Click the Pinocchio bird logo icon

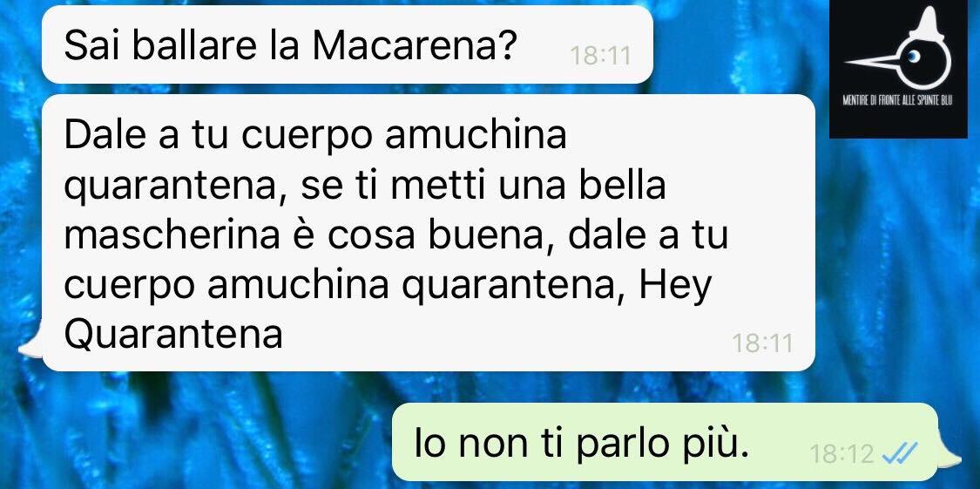(898, 49)
